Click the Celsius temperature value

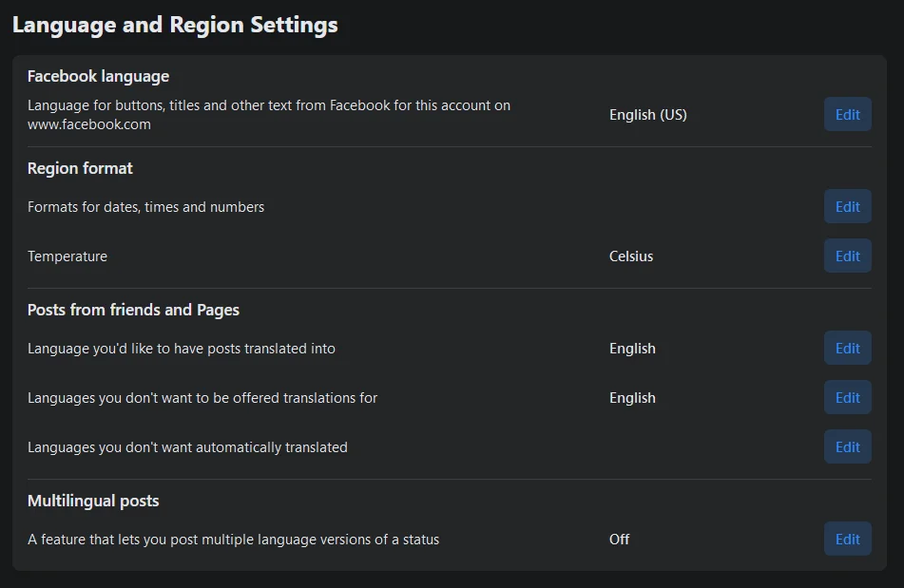pyautogui.click(x=630, y=256)
